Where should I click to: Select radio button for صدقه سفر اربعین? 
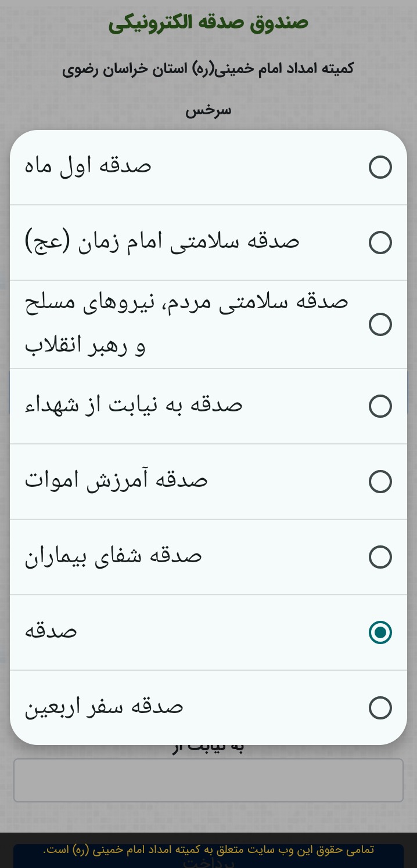(380, 708)
